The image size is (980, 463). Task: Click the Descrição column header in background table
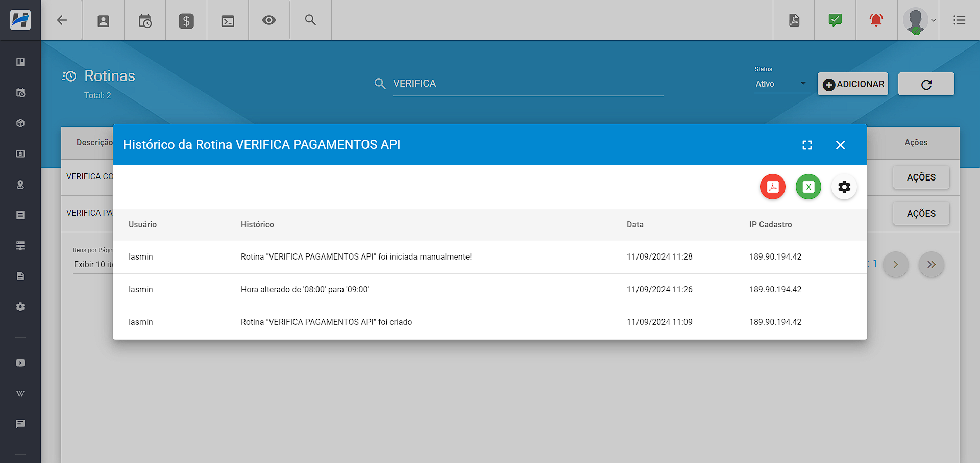pyautogui.click(x=94, y=143)
